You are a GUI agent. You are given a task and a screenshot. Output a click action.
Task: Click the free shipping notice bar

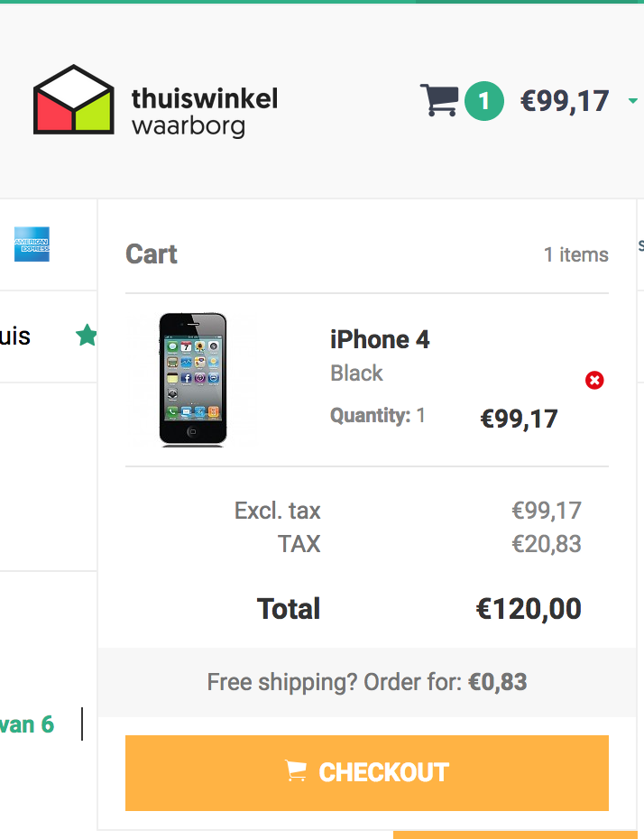point(367,682)
